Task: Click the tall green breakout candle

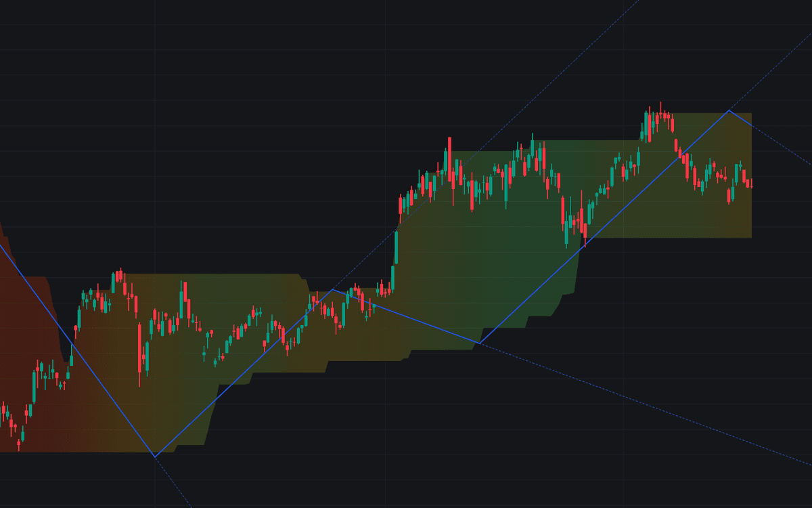Action: coord(396,248)
